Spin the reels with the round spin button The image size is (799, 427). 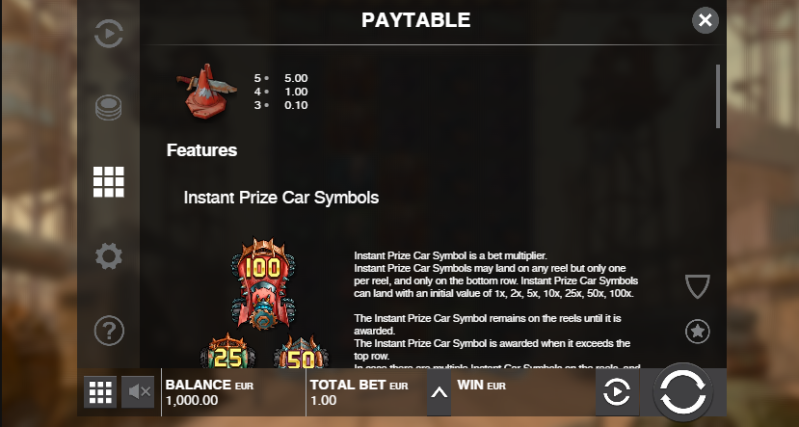(x=683, y=391)
